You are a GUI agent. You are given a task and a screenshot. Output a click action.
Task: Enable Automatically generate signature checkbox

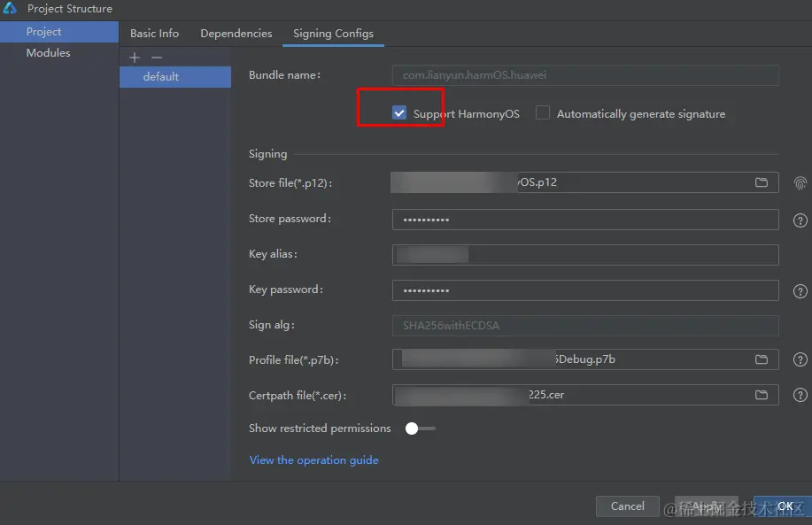pyautogui.click(x=542, y=112)
